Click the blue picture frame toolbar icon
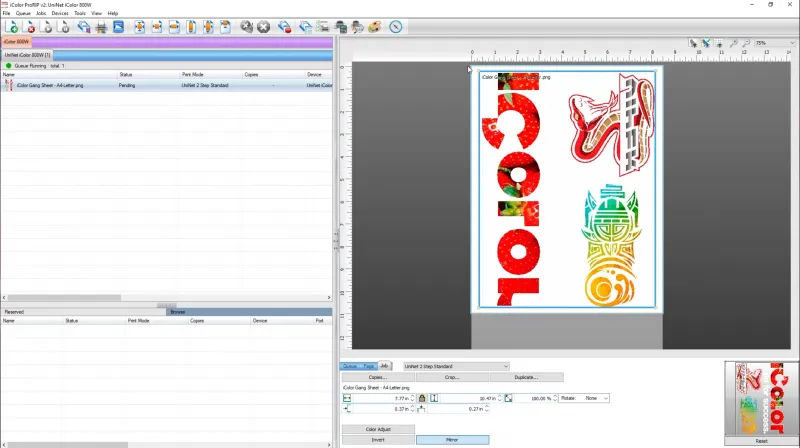The height and width of the screenshot is (448, 800). point(118,27)
